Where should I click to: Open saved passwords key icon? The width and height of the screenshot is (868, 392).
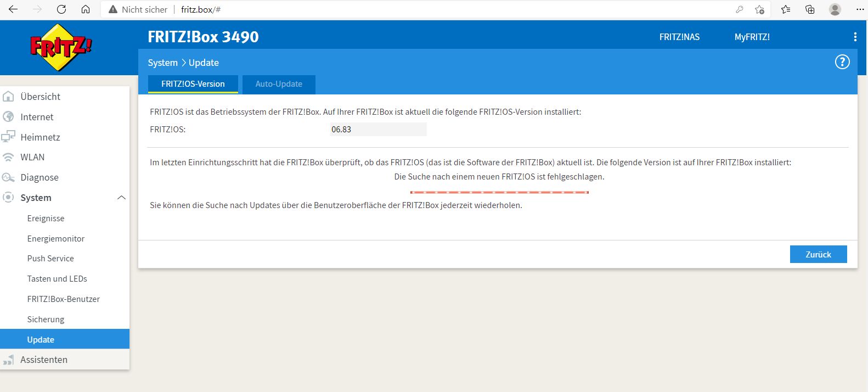(x=740, y=9)
